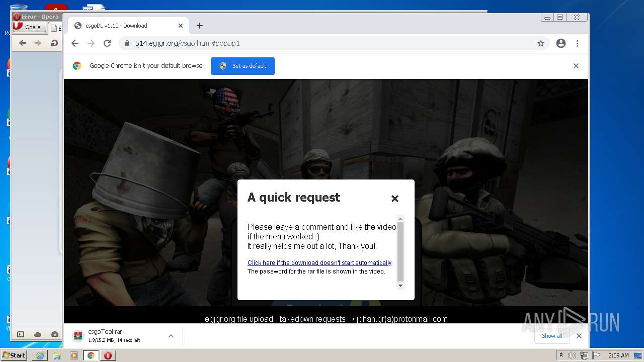Screen dimensions: 644x362
Task: Open Windows Explorer from taskbar
Action: [57, 355]
